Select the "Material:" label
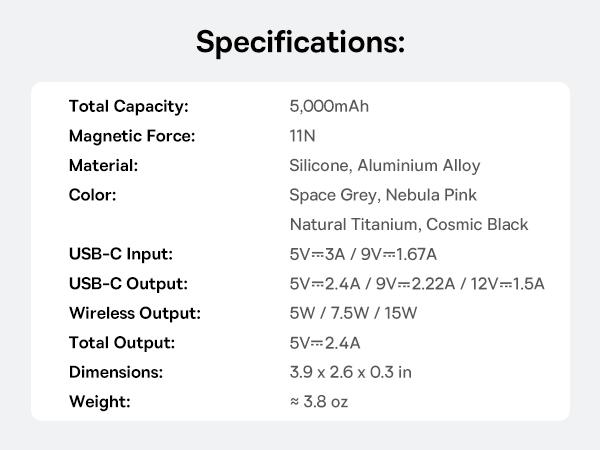Viewport: 600px width, 450px height. (103, 165)
